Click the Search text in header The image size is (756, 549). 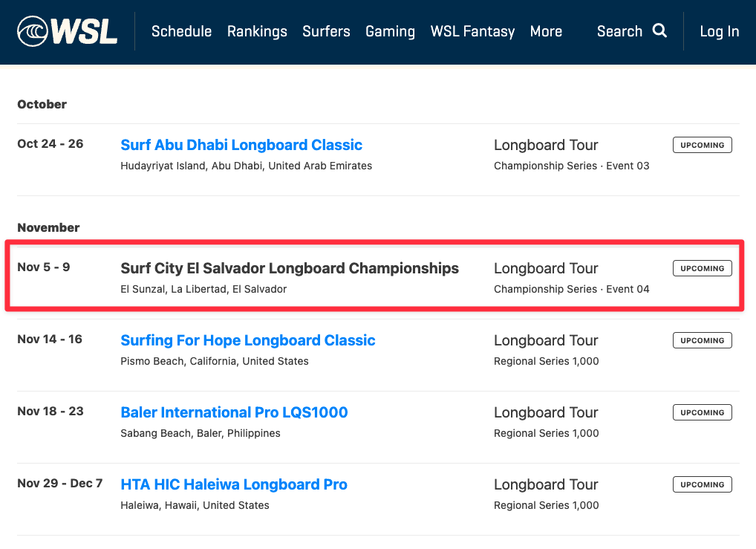619,31
